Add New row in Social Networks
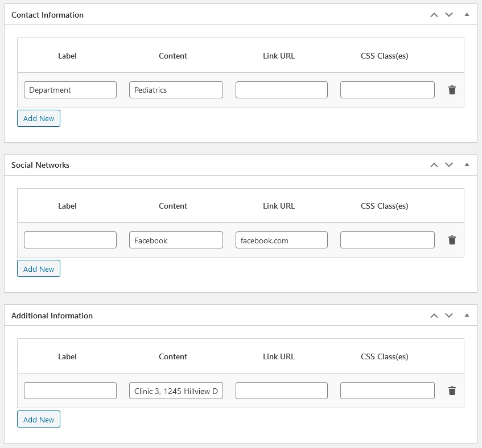 tap(39, 269)
